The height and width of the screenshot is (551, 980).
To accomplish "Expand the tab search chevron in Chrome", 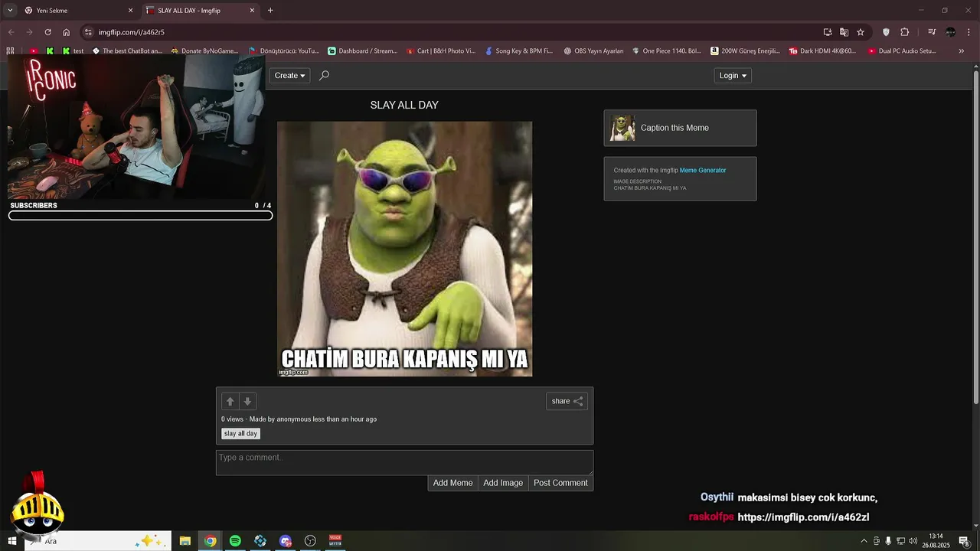I will pos(10,10).
